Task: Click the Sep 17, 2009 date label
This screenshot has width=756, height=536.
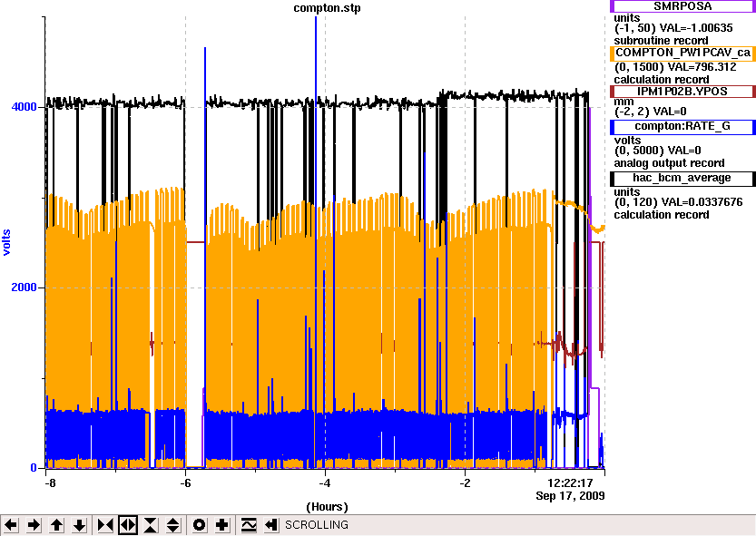Action: (x=570, y=496)
